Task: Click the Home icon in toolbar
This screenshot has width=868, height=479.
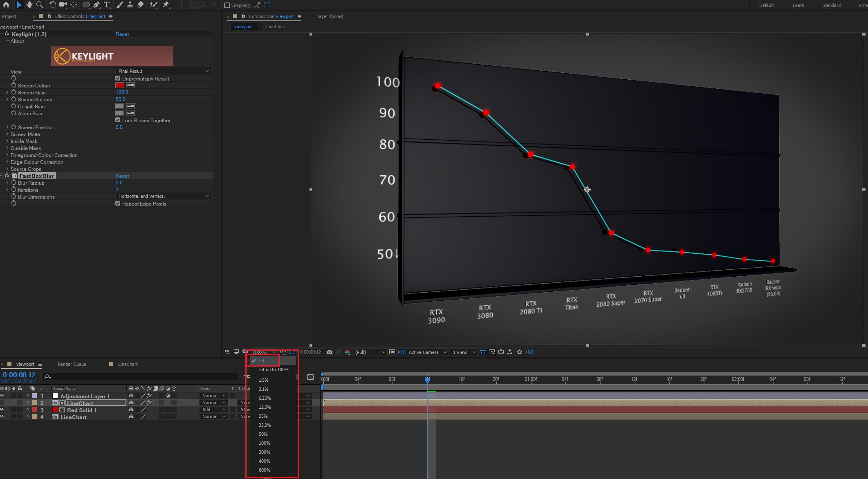Action: pyautogui.click(x=6, y=5)
